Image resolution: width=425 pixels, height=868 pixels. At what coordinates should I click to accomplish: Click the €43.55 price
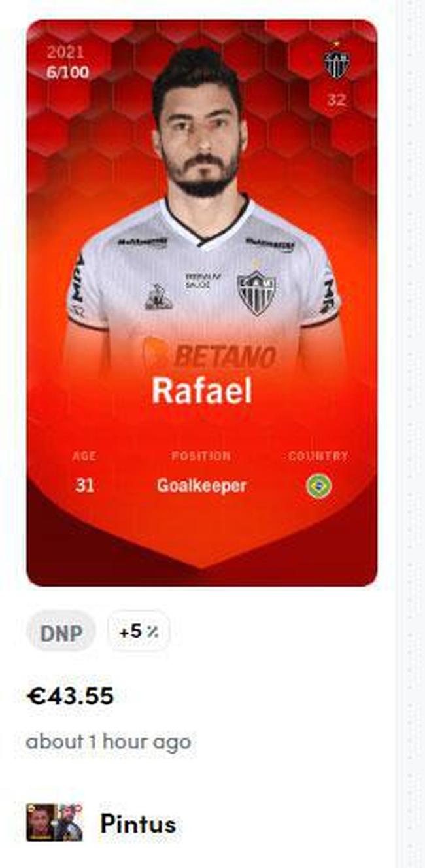(x=70, y=696)
